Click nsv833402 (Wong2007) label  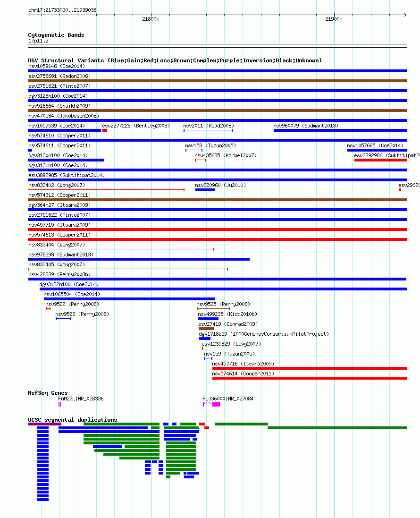click(x=57, y=185)
